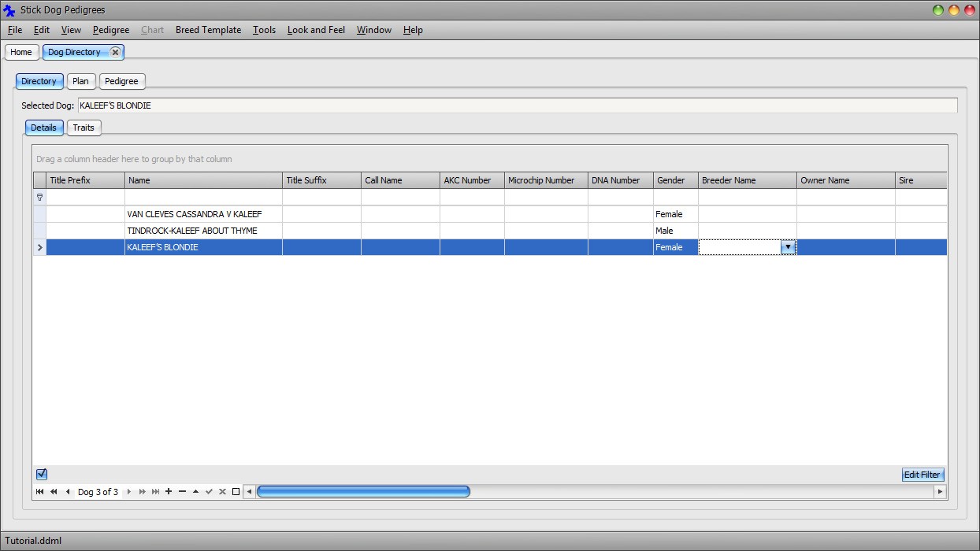Click inside the Selected Dog field
Image resolution: width=980 pixels, height=551 pixels.
[x=315, y=105]
